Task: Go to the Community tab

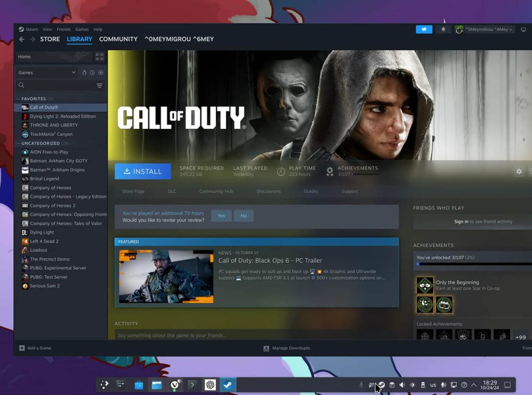Action: pyautogui.click(x=118, y=39)
